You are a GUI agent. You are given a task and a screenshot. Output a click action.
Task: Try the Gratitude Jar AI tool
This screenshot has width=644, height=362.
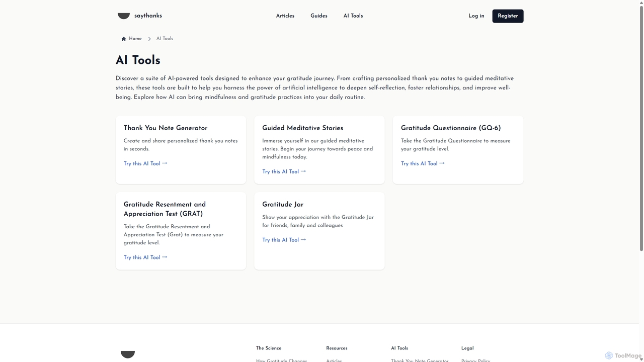[284, 240]
